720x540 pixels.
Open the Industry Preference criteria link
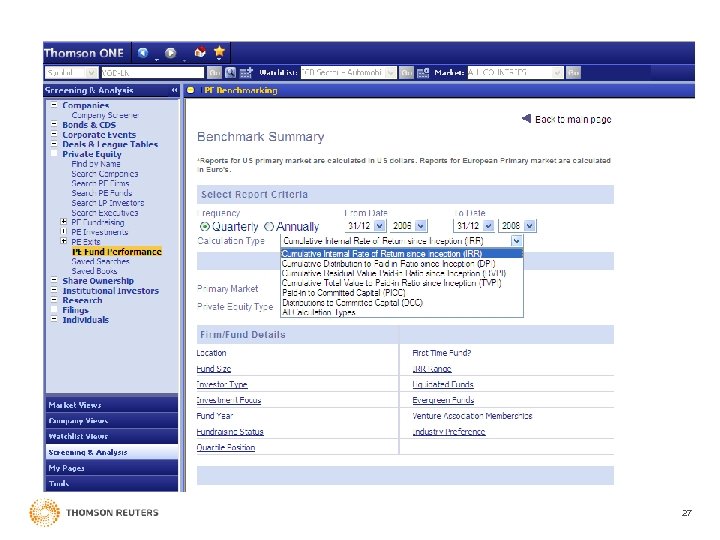(449, 432)
